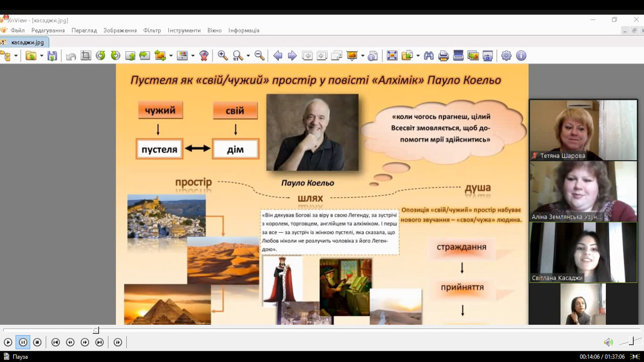Expand the open folder dropdown arrow
Image resolution: width=644 pixels, height=362 pixels.
(x=41, y=56)
